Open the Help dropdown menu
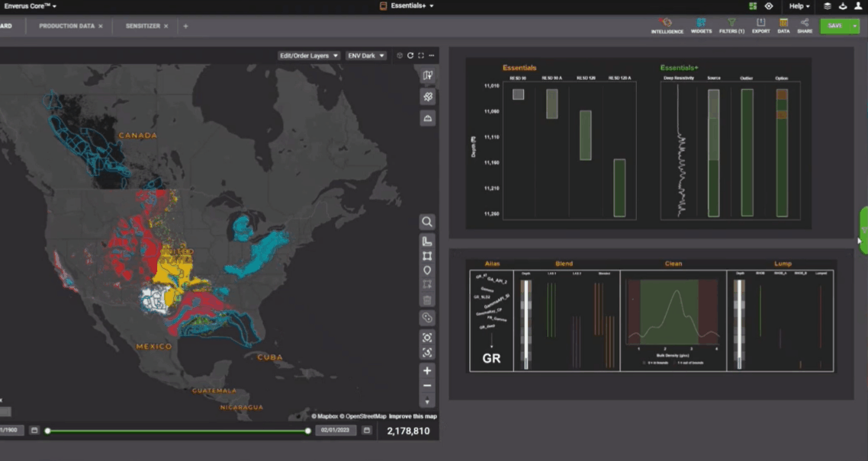The image size is (868, 461). [x=799, y=6]
